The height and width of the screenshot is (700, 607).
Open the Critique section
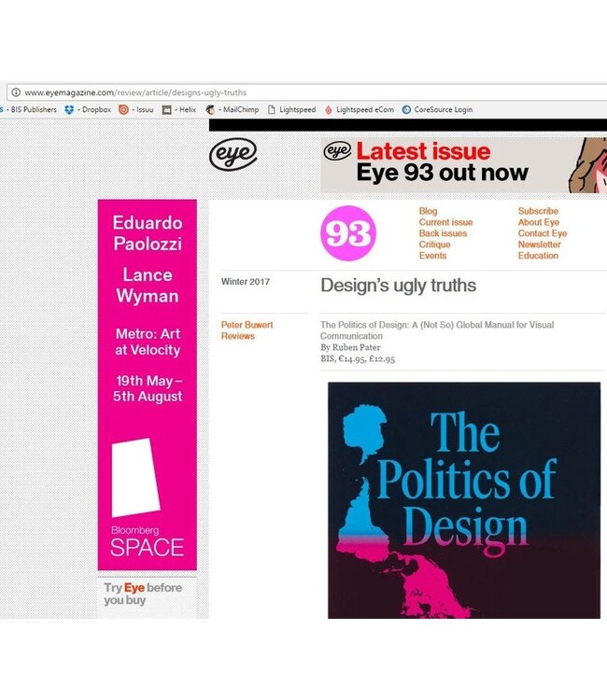pyautogui.click(x=434, y=245)
